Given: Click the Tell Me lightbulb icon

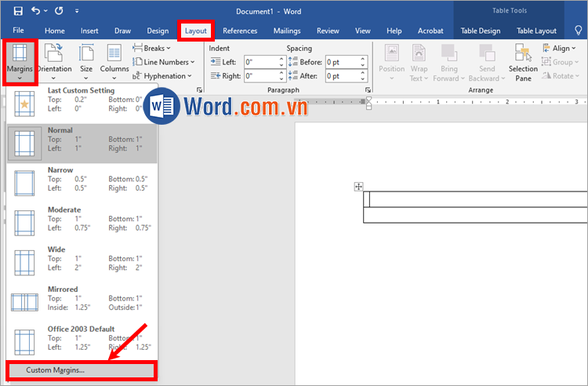Looking at the screenshot, I should 579,31.
